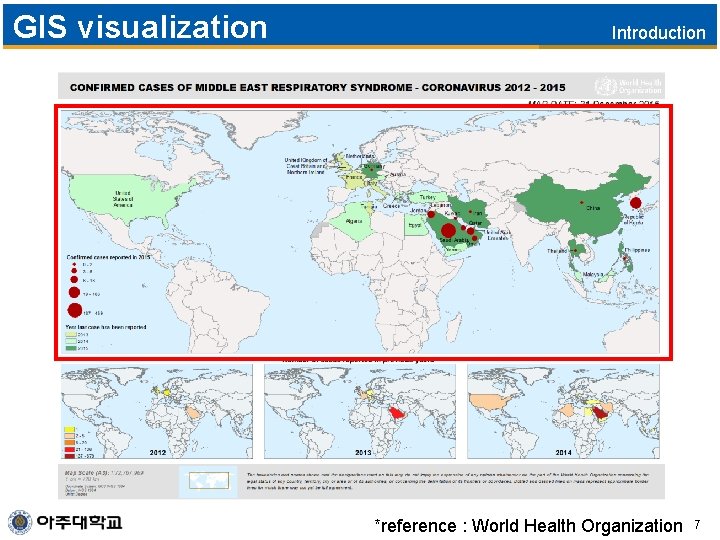
Task: Click the "Introduction" section label
Action: (x=658, y=33)
